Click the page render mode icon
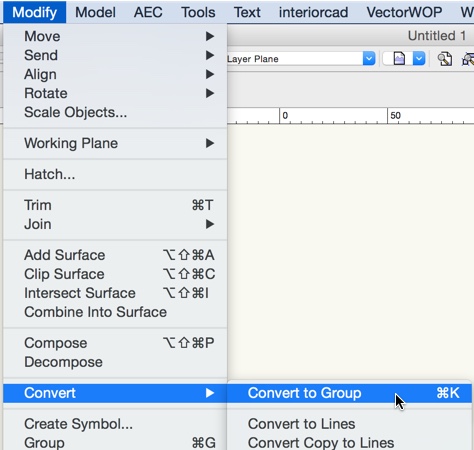This screenshot has height=450, width=474. [399, 59]
